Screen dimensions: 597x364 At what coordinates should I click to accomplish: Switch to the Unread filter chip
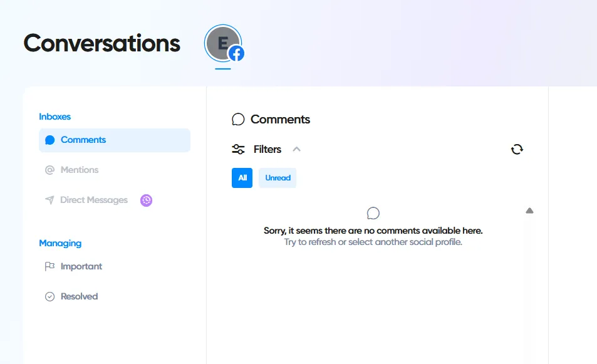[x=278, y=178]
